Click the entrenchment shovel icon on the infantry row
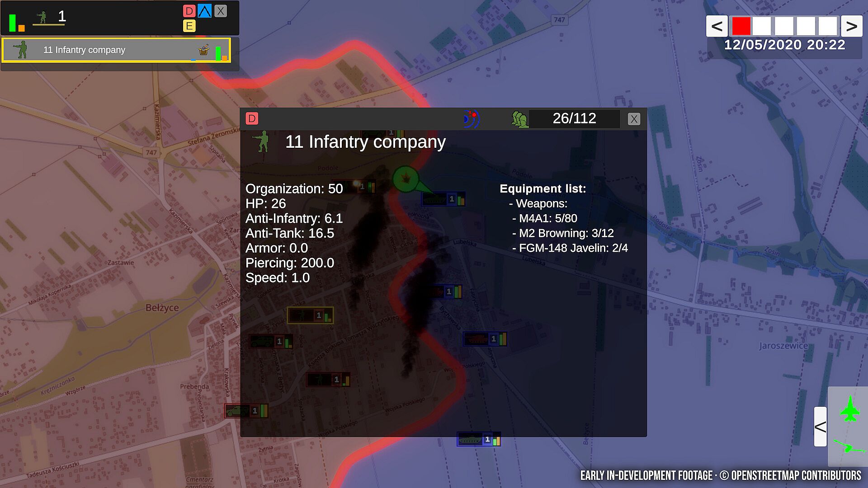 pos(203,50)
